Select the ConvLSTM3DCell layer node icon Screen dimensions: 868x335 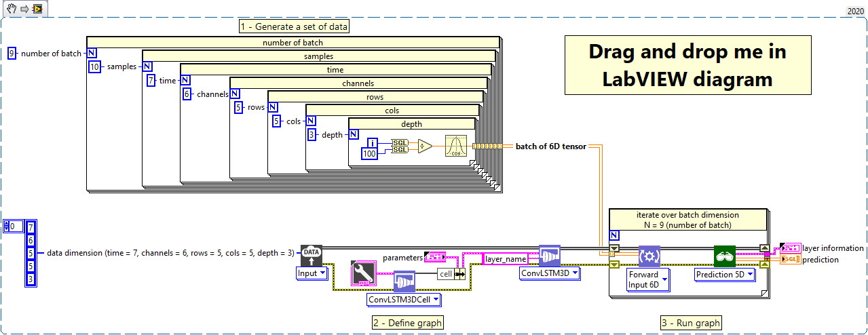point(404,281)
